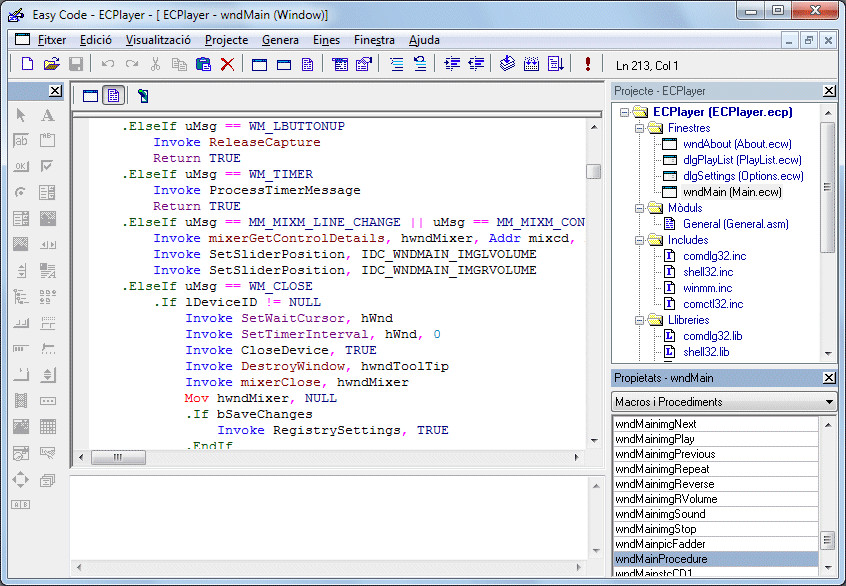Collapse the ECPlayer project root node
Viewport: 846px width, 586px height.
pos(624,112)
